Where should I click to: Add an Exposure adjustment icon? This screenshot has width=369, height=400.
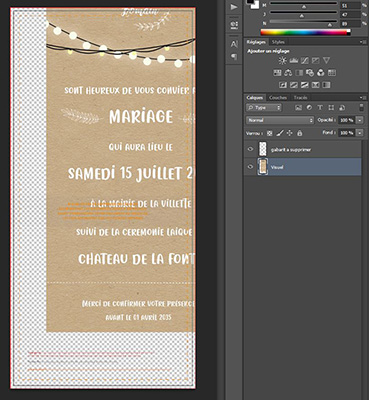coord(315,60)
